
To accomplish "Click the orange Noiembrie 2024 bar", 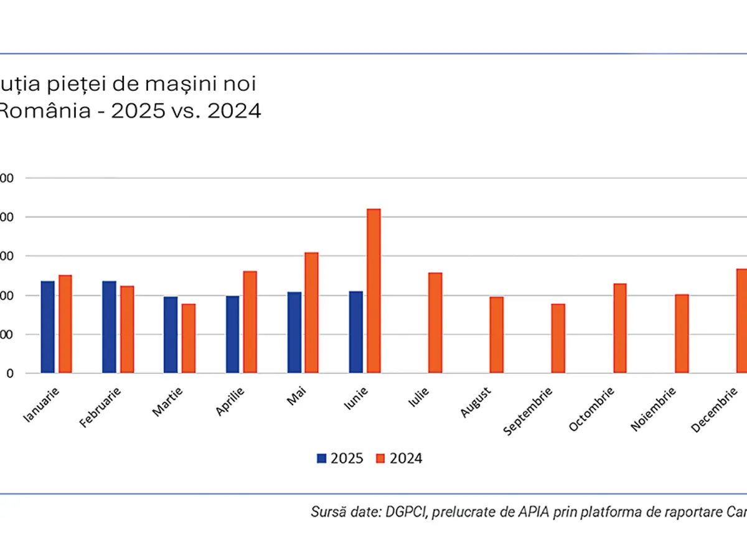I will click(x=682, y=334).
